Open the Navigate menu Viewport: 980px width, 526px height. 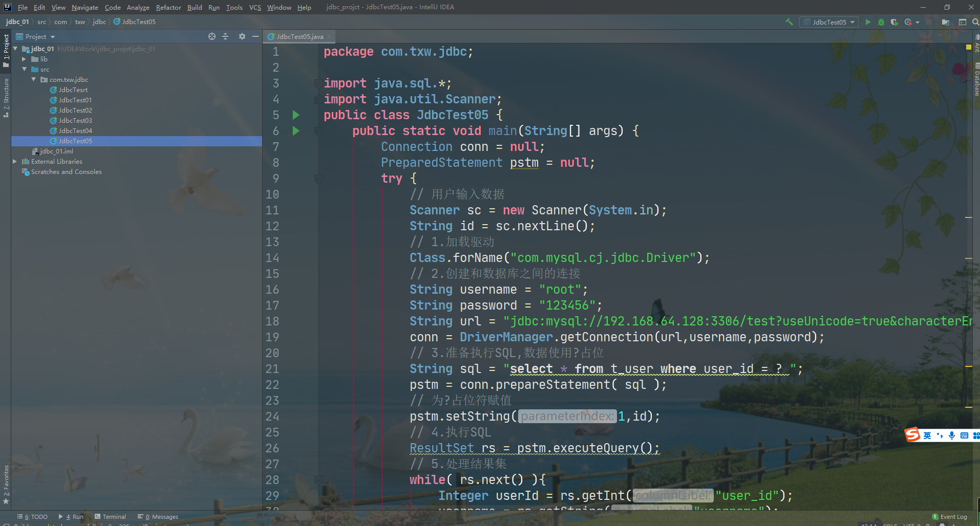point(84,7)
